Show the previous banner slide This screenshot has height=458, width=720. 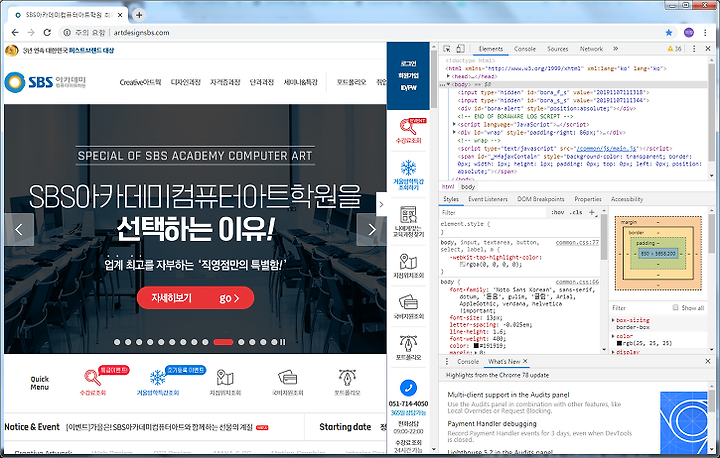pos(19,229)
